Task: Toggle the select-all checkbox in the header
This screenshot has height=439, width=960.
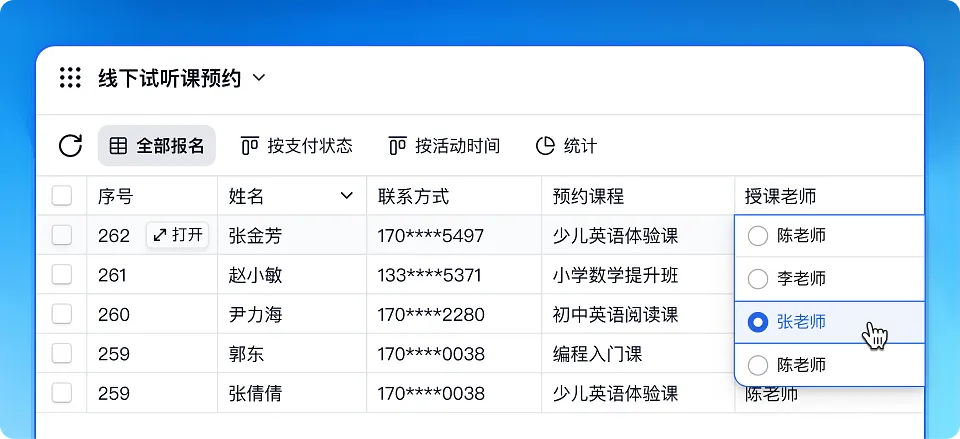Action: point(62,196)
